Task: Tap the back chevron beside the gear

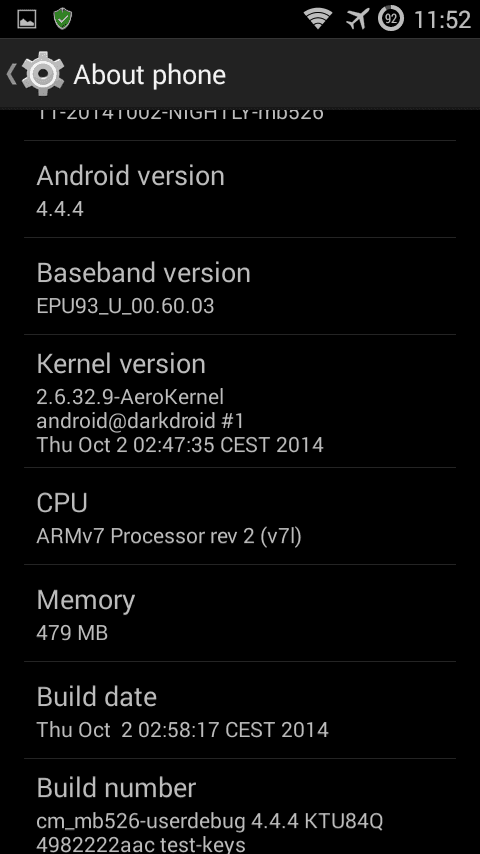Action: 11,74
